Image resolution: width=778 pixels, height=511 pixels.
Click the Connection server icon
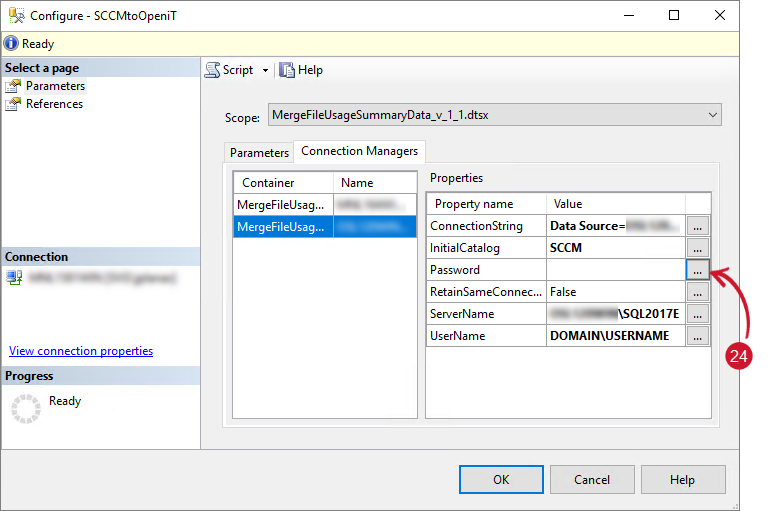pos(14,277)
